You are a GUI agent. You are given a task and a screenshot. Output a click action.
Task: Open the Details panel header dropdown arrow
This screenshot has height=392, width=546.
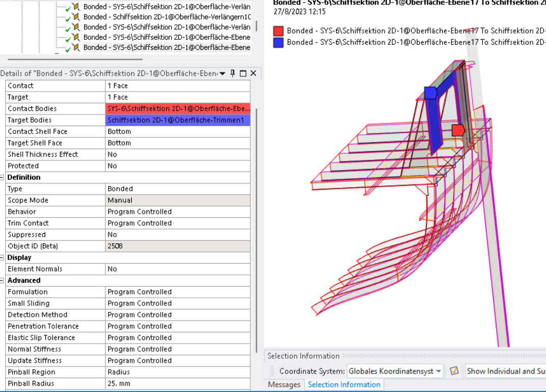[222, 73]
